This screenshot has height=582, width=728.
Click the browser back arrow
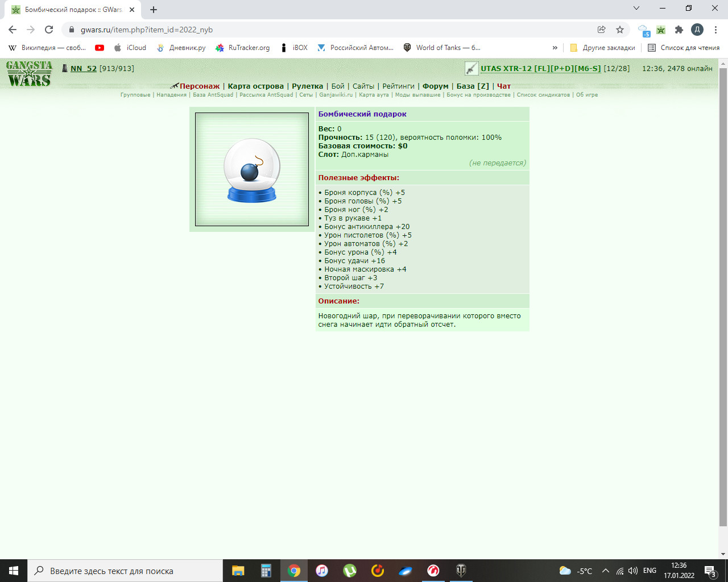coord(13,30)
